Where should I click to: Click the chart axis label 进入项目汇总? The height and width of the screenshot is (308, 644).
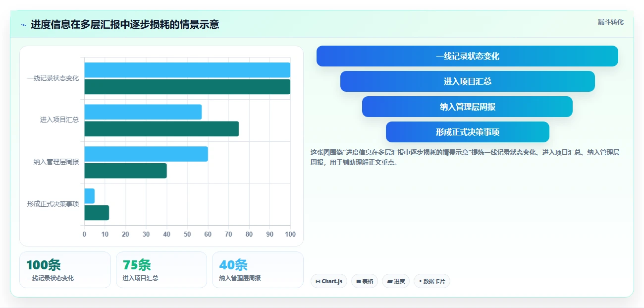click(x=59, y=120)
